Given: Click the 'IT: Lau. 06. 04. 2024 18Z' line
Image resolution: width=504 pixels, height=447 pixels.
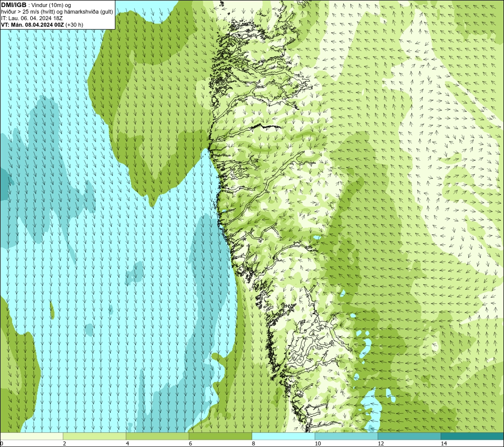Looking at the screenshot, I should [x=31, y=18].
